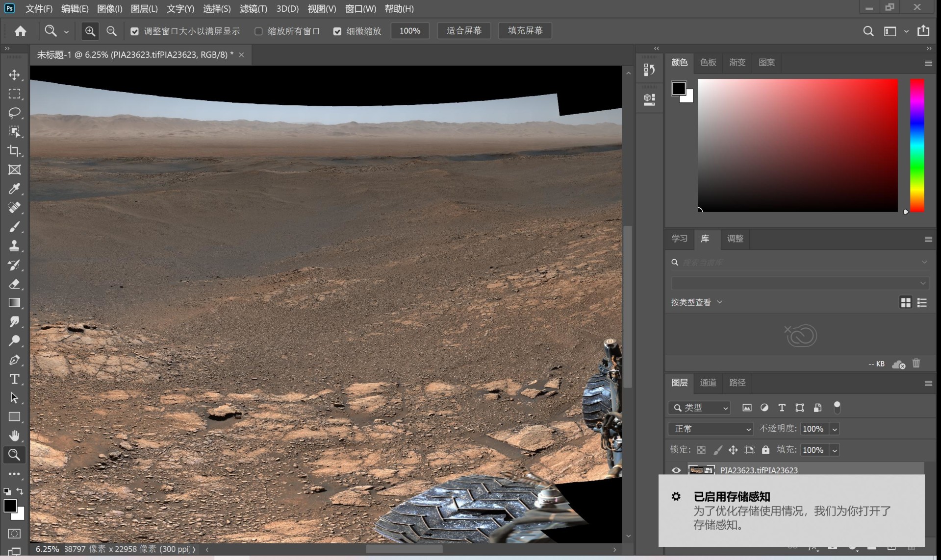941x560 pixels.
Task: Enable 缩放所有窗口 checkbox
Action: pyautogui.click(x=258, y=31)
